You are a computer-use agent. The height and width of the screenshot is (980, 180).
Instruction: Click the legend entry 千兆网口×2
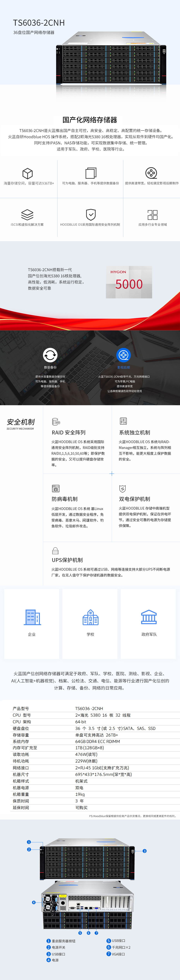(119, 947)
